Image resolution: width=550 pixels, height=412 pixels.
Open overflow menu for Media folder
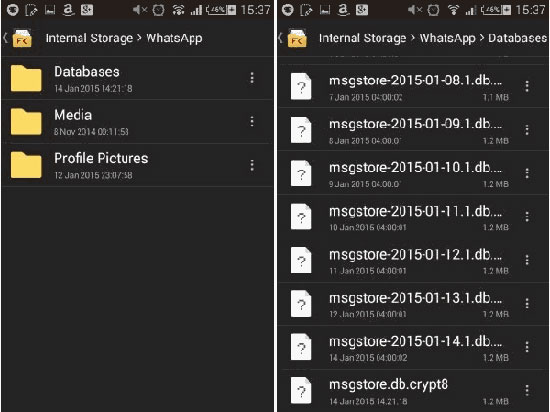click(252, 121)
